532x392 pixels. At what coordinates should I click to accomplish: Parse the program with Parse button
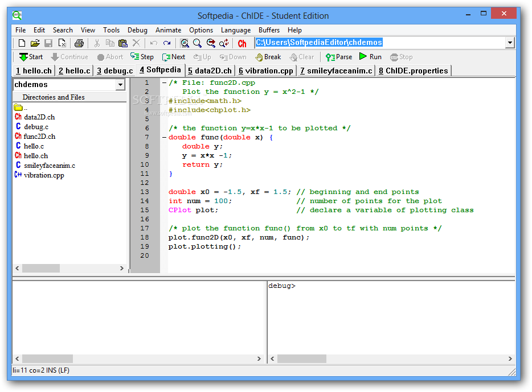pos(338,57)
